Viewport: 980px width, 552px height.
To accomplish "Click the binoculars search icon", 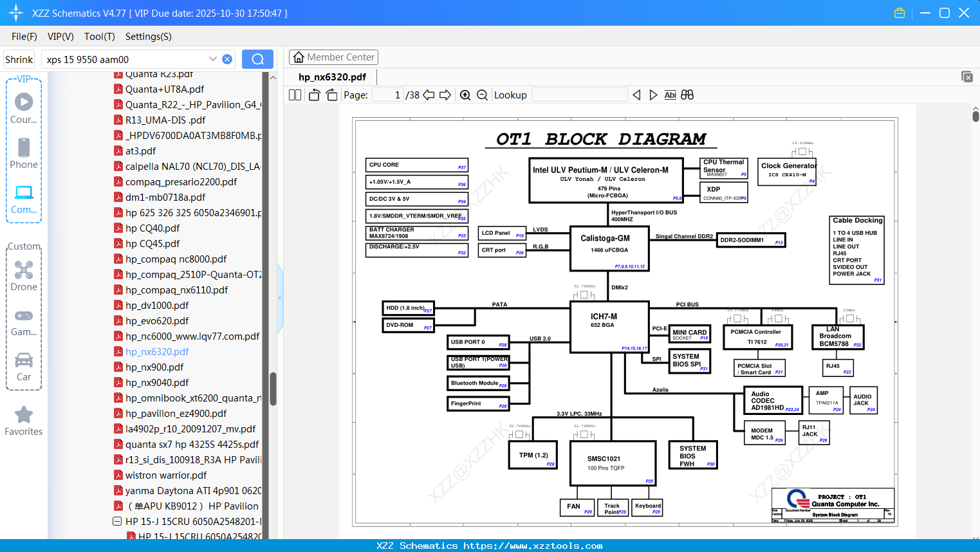I will point(687,95).
